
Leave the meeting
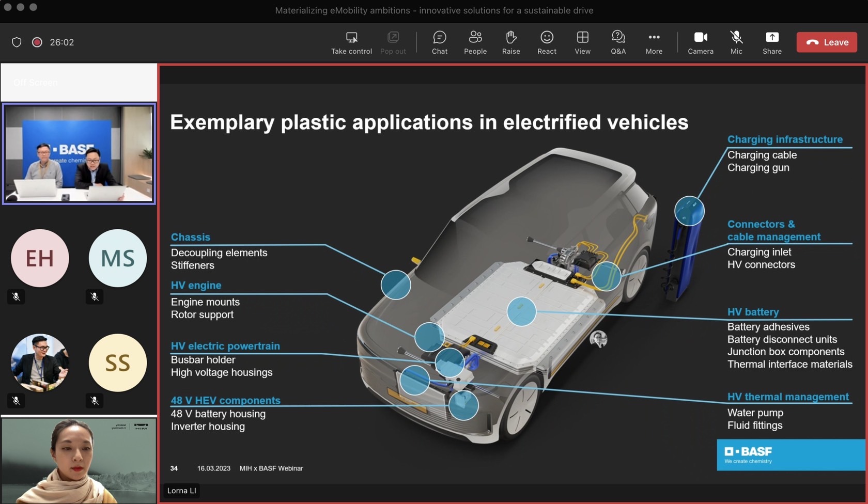coord(826,42)
